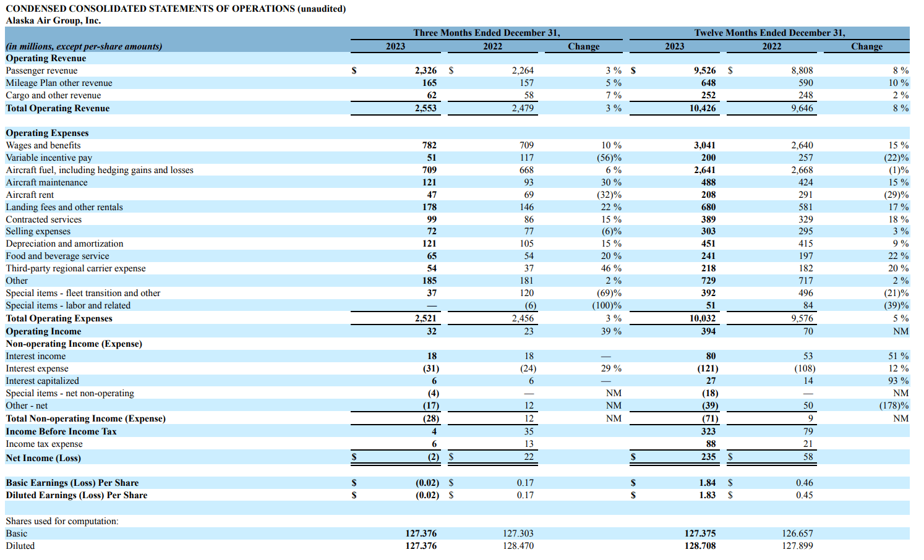The image size is (924, 560).
Task: Select the "Other - net" row label
Action: click(27, 405)
